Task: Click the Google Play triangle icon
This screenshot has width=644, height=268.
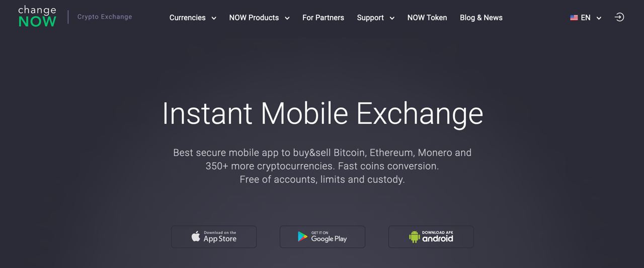Action: coord(302,237)
